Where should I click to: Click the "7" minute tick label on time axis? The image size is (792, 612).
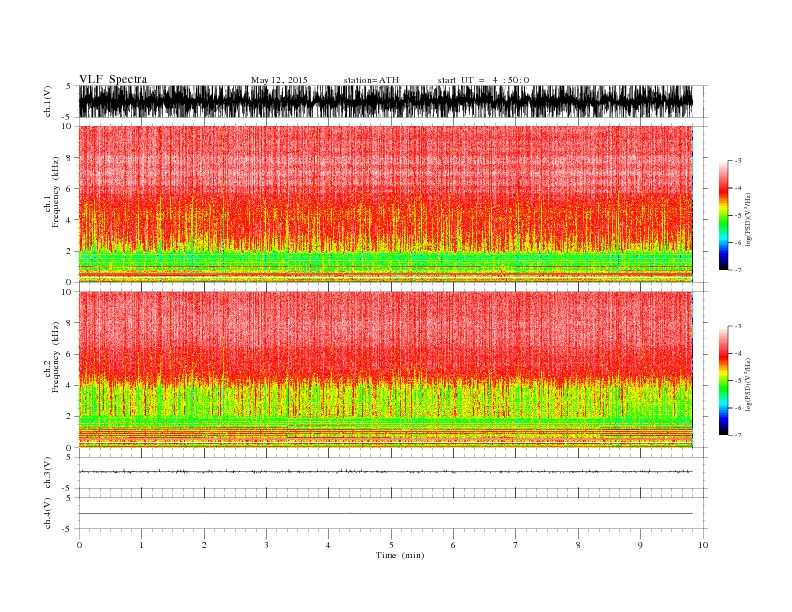pos(516,545)
